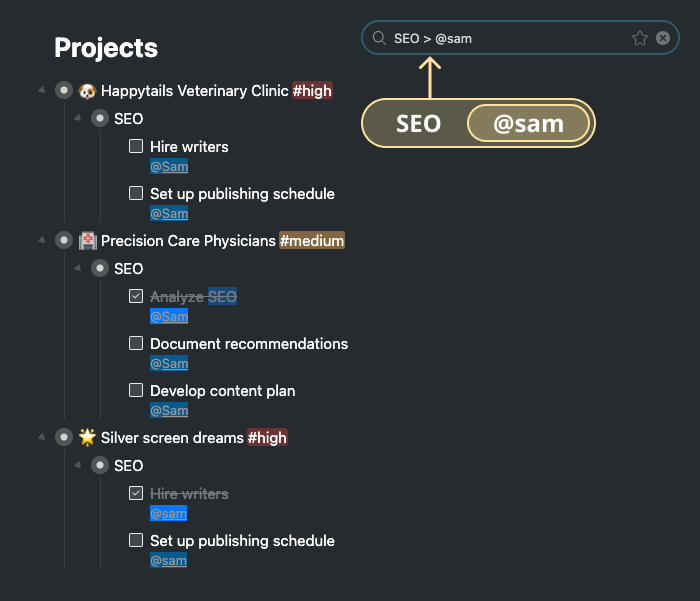This screenshot has height=601, width=700.
Task: Click @Sam mention under Analyze SEO
Action: [169, 317]
